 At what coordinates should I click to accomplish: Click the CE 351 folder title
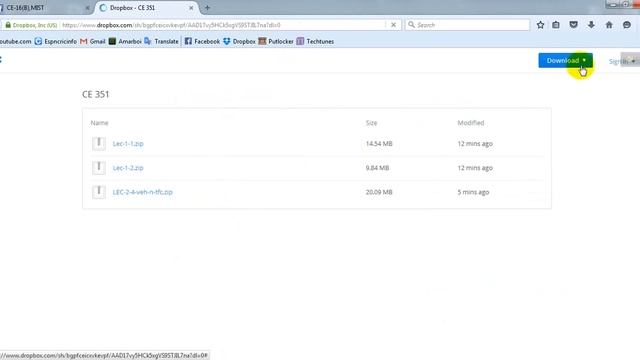tap(96, 94)
